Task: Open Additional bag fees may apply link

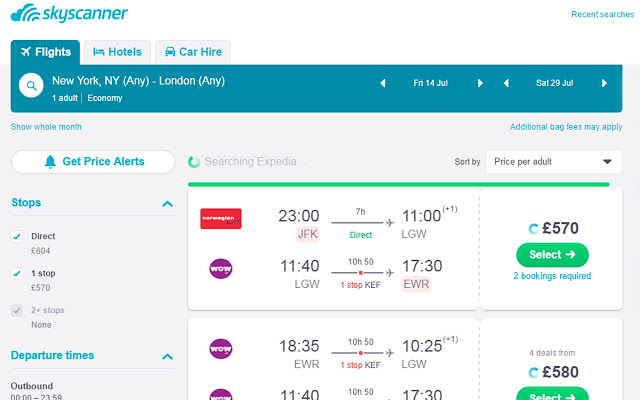Action: tap(566, 127)
